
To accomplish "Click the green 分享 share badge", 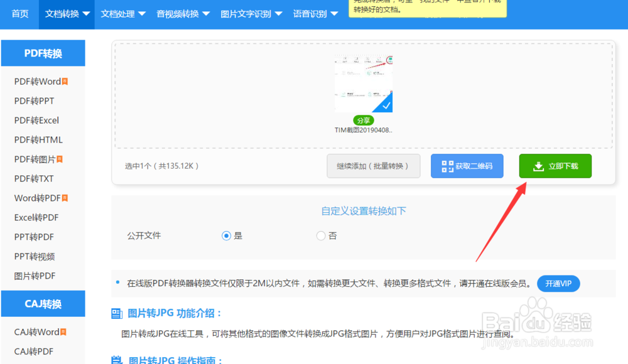I will click(364, 120).
